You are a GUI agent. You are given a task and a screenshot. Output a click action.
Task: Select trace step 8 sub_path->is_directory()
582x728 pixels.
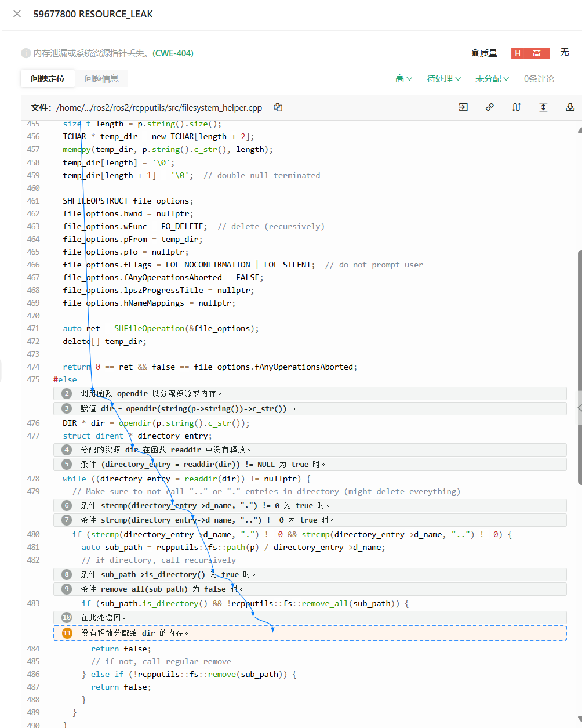click(x=310, y=574)
